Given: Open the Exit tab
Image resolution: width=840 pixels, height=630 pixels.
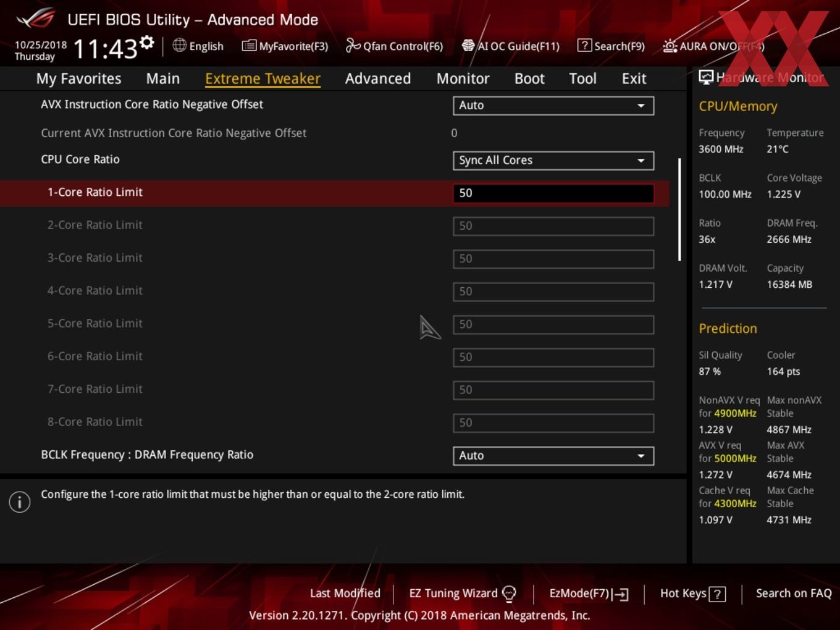Looking at the screenshot, I should (x=634, y=78).
